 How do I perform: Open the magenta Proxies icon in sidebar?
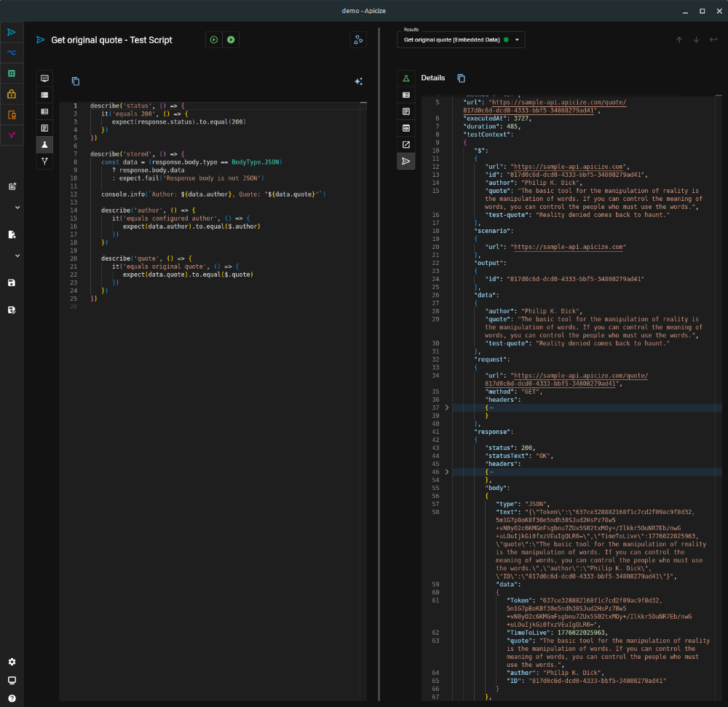12,135
